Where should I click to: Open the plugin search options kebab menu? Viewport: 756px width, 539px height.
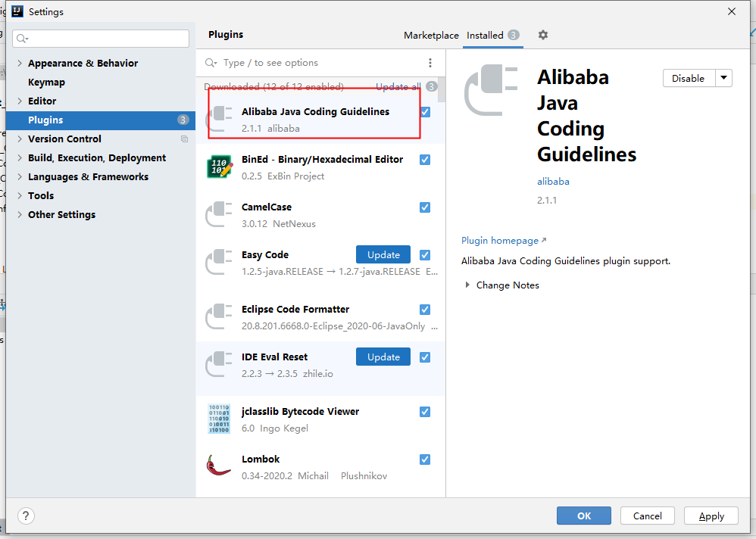[430, 63]
